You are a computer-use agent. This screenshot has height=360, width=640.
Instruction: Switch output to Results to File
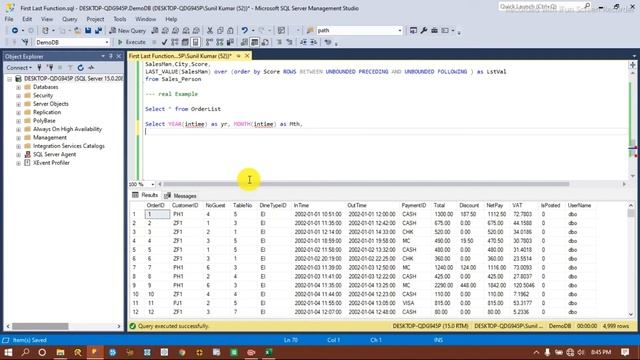265,42
